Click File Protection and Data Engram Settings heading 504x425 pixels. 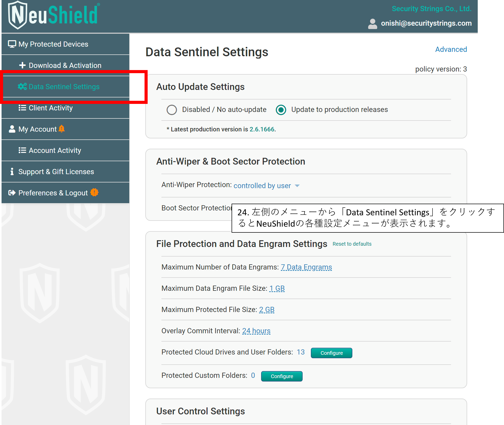coord(242,244)
